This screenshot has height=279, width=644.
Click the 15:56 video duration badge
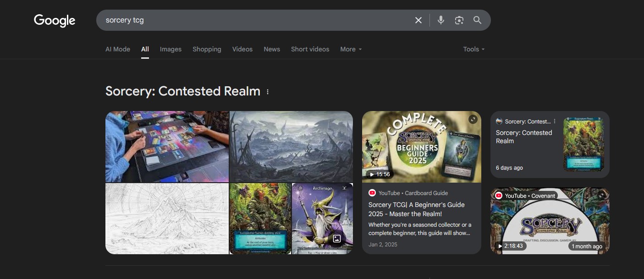pyautogui.click(x=380, y=174)
